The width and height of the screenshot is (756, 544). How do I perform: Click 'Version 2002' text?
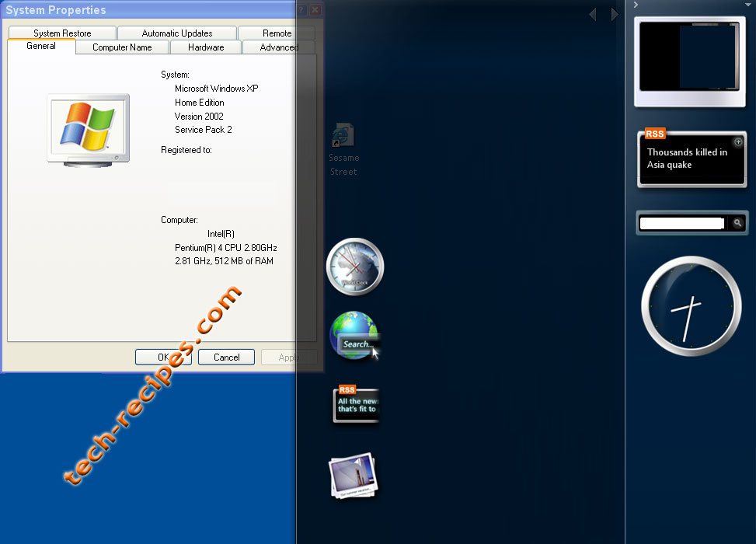tap(199, 117)
